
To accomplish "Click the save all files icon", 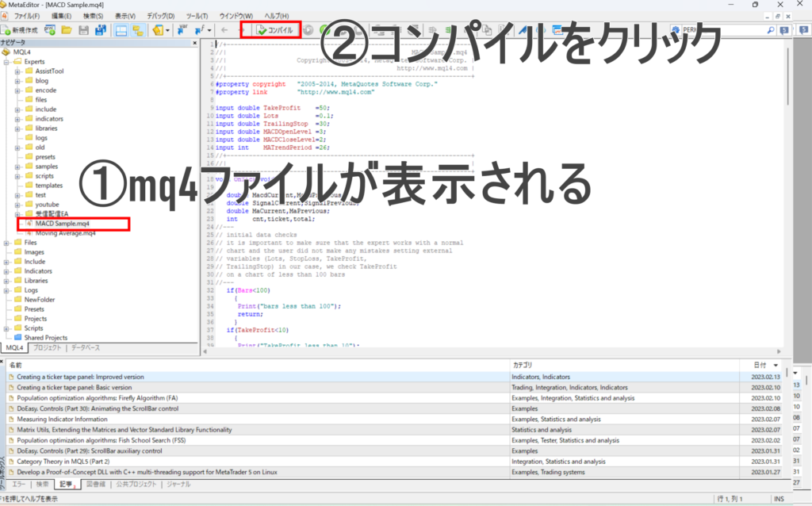I will click(x=100, y=30).
